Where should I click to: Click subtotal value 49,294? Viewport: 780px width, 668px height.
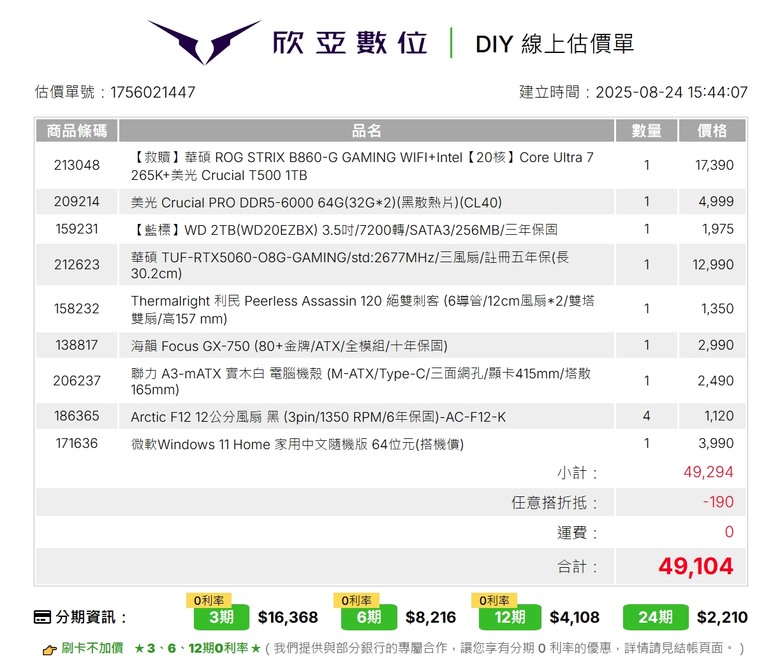pos(708,472)
